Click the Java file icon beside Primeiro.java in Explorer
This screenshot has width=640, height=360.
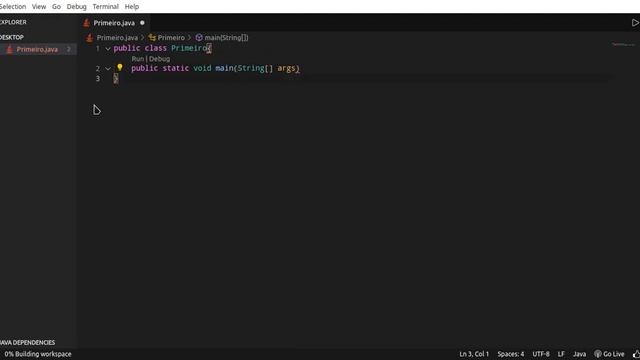tap(9, 49)
